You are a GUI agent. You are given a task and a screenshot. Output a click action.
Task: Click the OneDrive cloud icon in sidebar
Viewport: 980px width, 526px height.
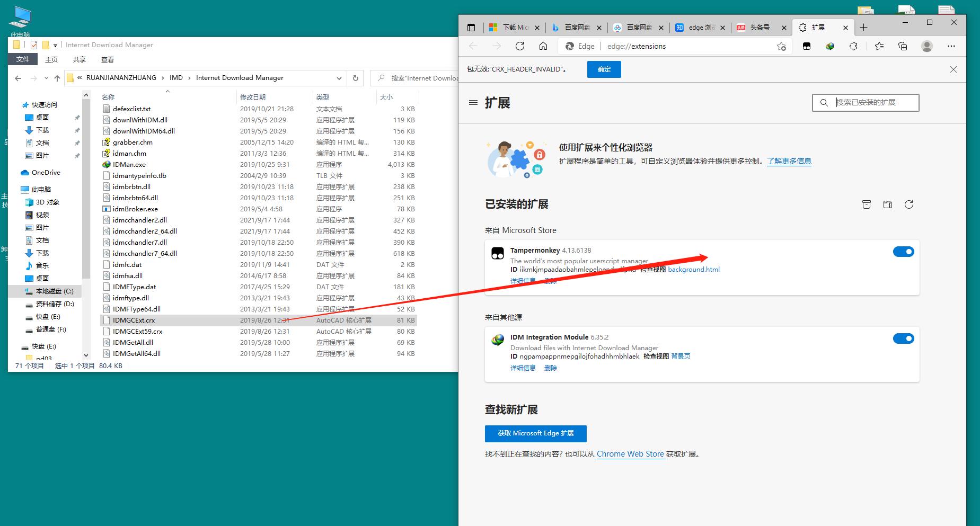24,173
